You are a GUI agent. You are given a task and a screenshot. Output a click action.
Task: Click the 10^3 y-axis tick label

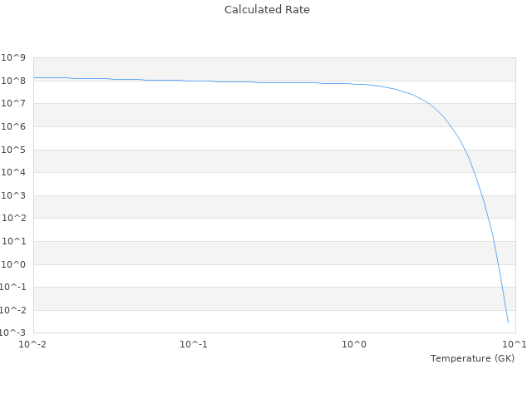(x=13, y=196)
